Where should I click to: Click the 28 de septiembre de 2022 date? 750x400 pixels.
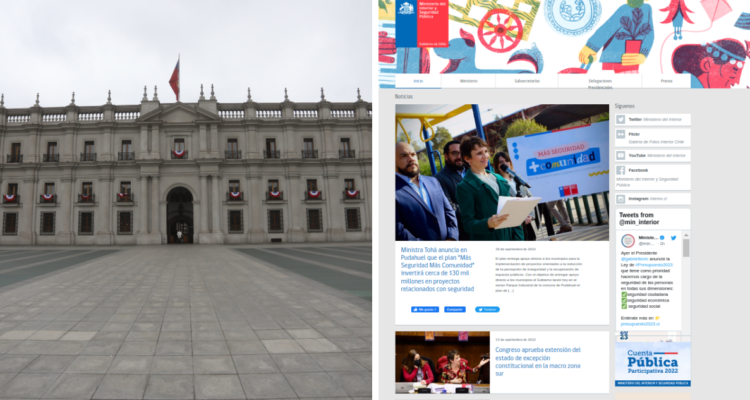pyautogui.click(x=515, y=249)
